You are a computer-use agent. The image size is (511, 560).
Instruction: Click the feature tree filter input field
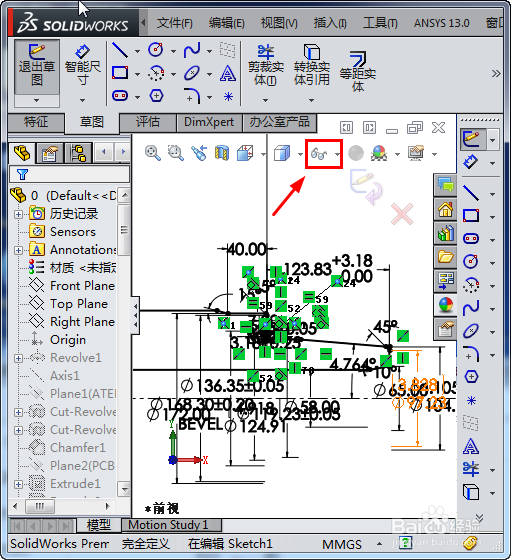point(70,175)
